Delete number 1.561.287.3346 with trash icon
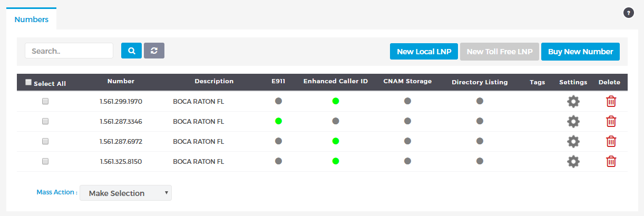This screenshot has width=644, height=216. pos(611,121)
